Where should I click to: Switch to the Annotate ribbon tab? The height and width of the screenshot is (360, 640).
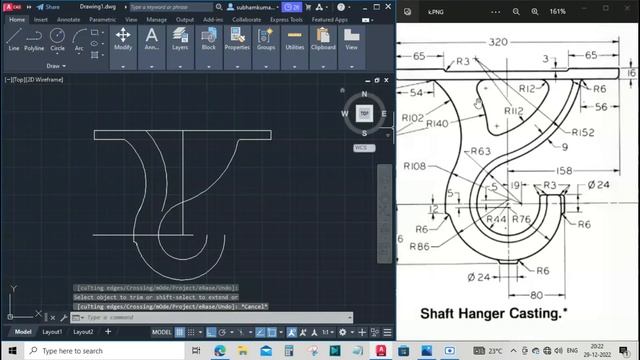pos(68,20)
